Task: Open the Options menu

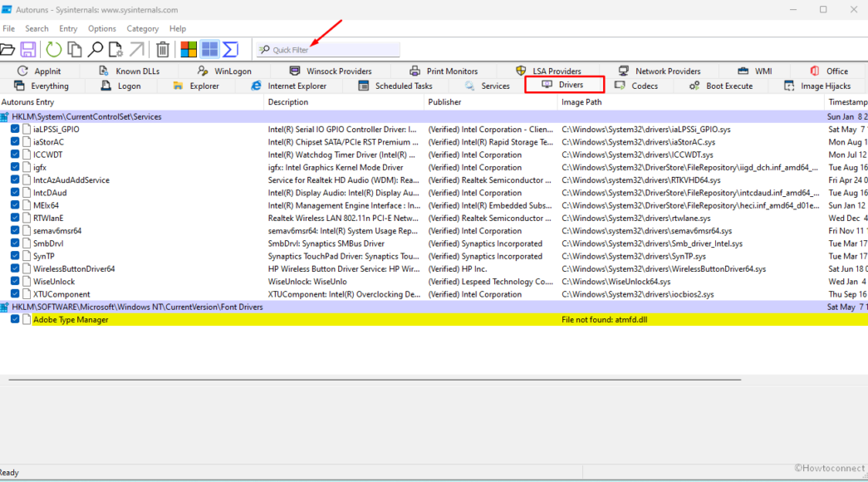Action: point(102,28)
